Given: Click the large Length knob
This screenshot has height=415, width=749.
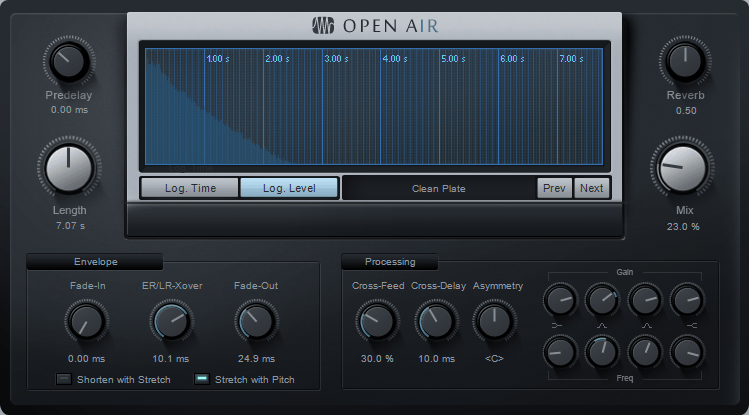Looking at the screenshot, I should click(69, 168).
